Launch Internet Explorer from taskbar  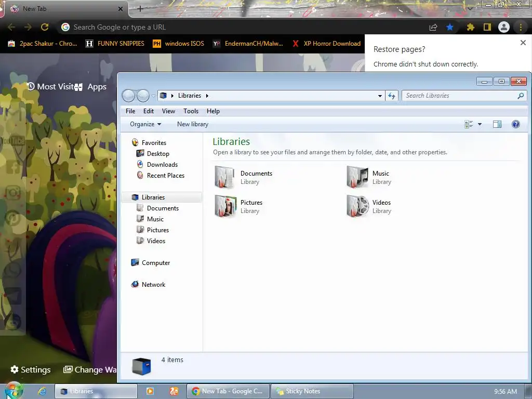[42, 391]
